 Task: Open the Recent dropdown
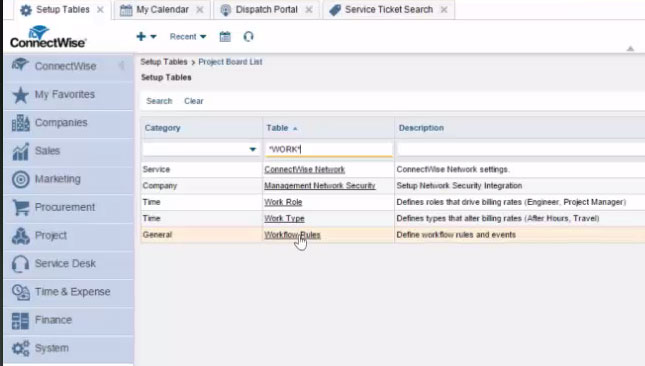[188, 37]
